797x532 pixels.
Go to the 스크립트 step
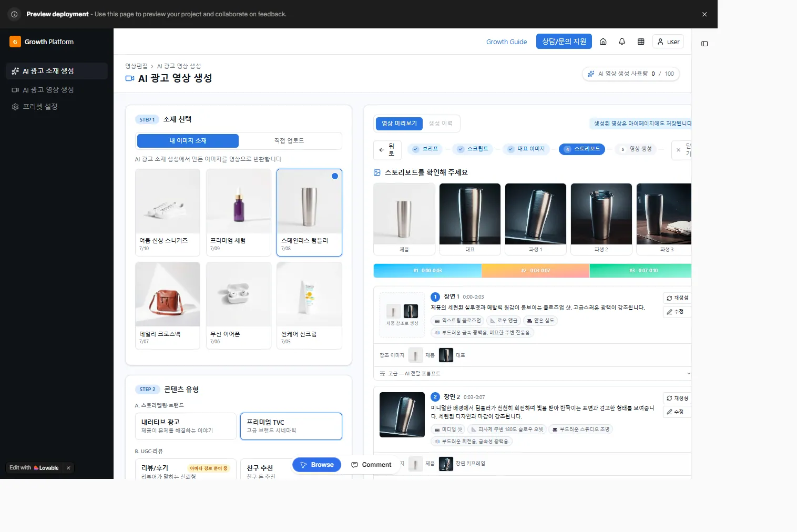tap(473, 149)
